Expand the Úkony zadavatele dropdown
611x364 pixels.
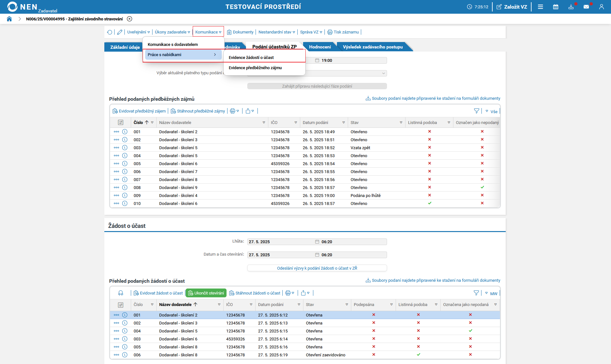[x=172, y=32]
